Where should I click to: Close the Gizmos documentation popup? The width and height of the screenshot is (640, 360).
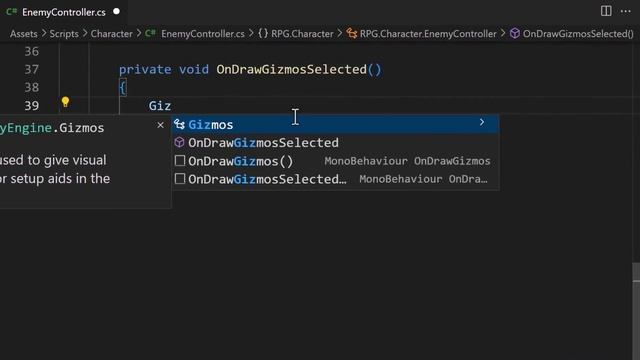(160, 125)
